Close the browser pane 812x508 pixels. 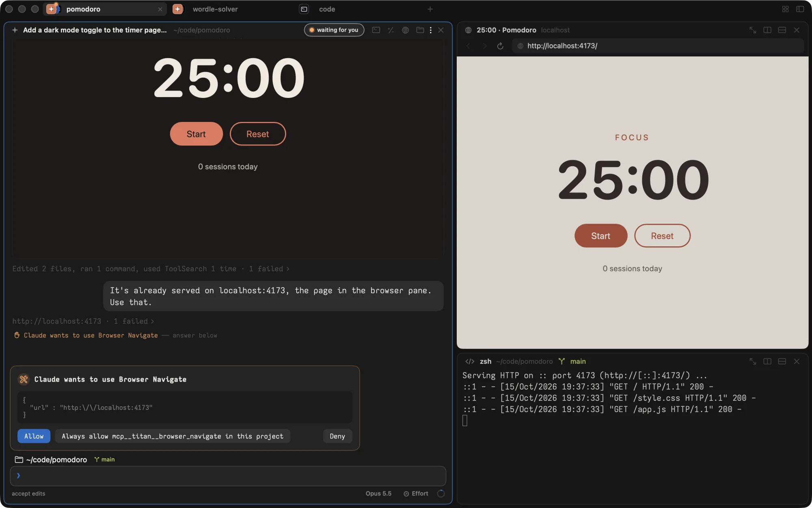click(x=797, y=30)
